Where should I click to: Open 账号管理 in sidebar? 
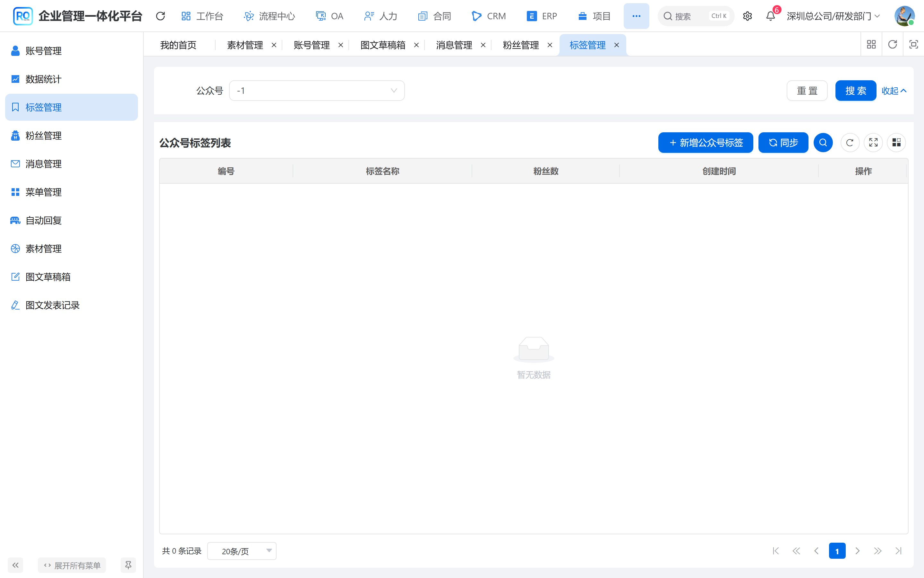click(72, 51)
